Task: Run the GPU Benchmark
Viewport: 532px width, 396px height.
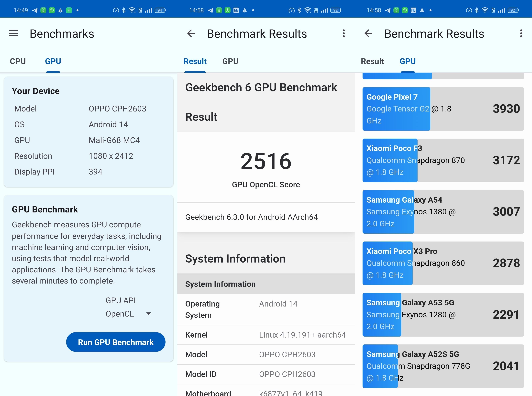Action: 116,342
